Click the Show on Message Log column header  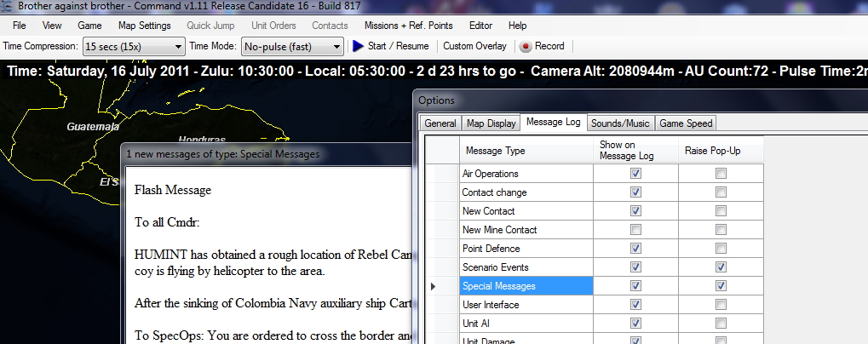(635, 151)
